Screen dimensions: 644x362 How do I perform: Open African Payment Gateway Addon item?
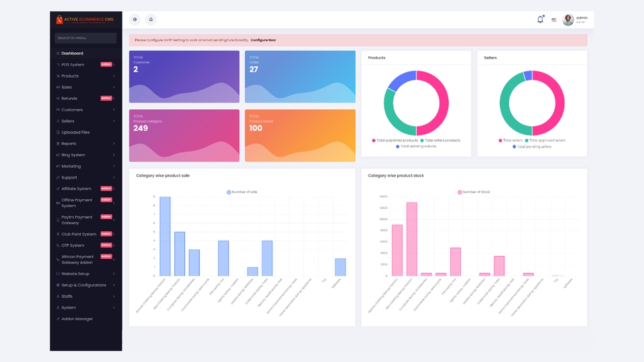pos(86,259)
